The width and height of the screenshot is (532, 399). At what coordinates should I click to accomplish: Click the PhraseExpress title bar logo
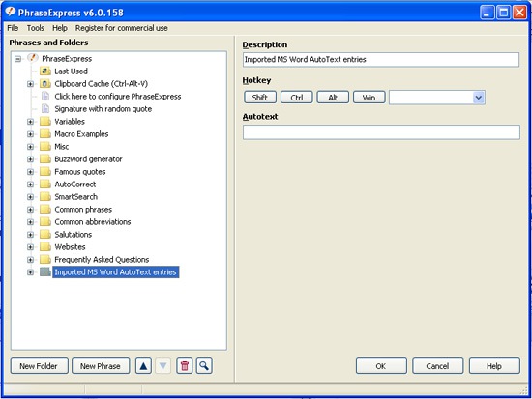11,12
